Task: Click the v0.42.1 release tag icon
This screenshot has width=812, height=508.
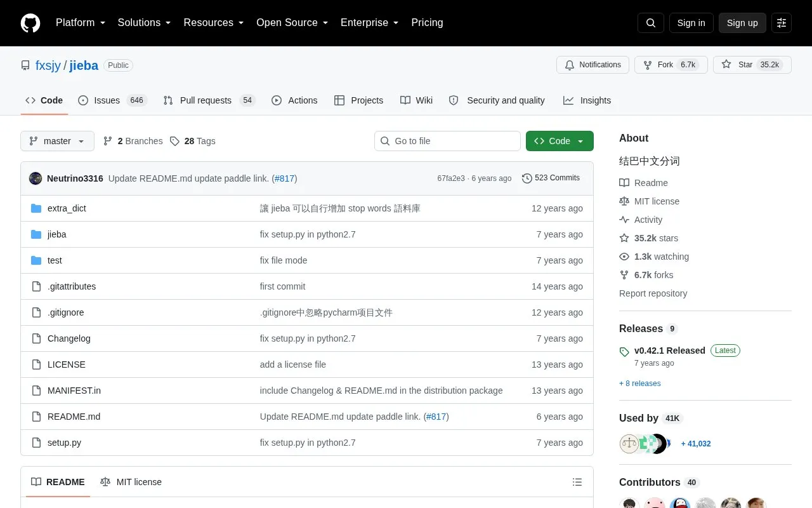Action: click(x=624, y=351)
